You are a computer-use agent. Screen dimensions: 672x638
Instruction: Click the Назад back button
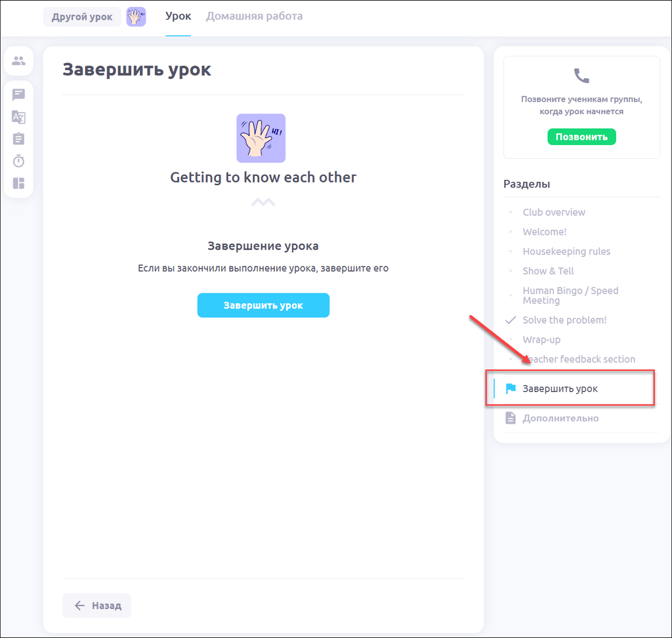pyautogui.click(x=97, y=605)
